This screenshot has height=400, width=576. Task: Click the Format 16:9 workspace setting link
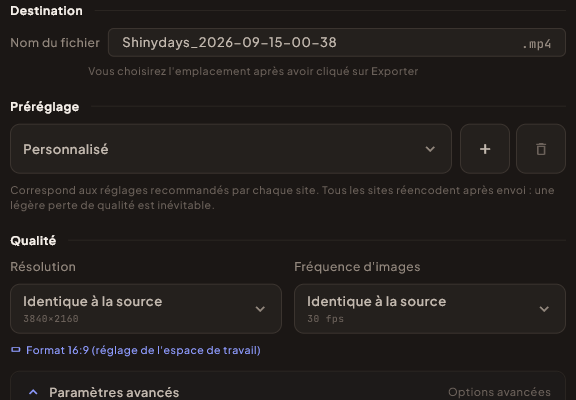tap(143, 350)
